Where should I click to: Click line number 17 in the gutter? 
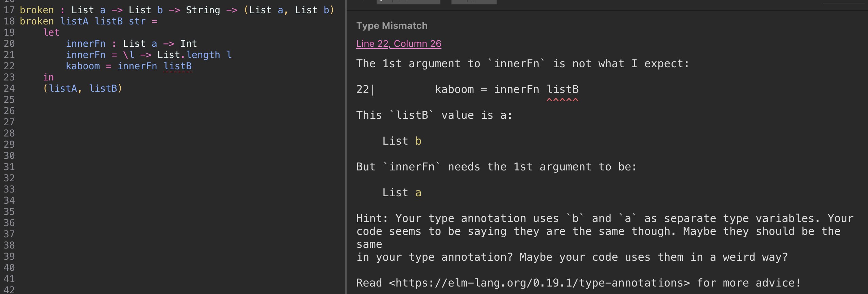pyautogui.click(x=9, y=10)
